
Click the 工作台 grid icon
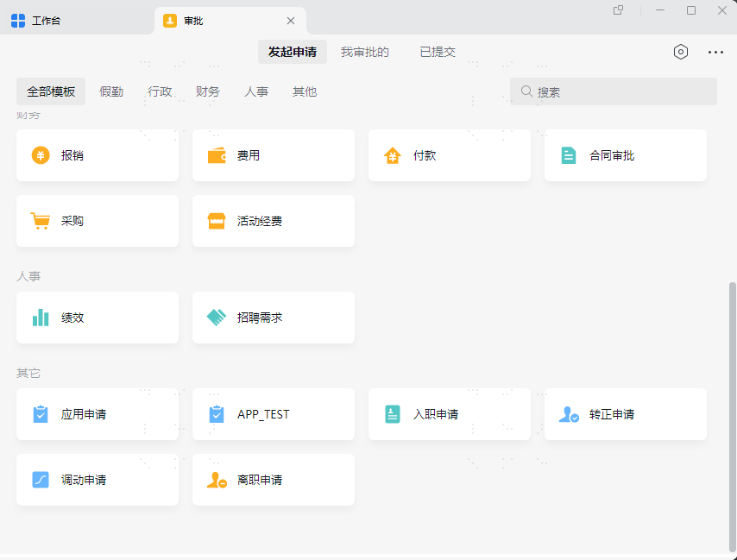click(x=18, y=21)
